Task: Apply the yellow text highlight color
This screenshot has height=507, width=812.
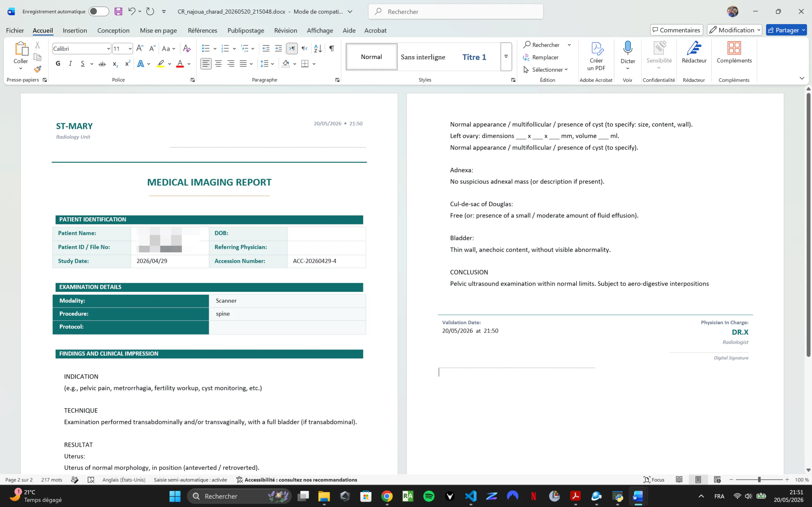Action: tap(161, 64)
